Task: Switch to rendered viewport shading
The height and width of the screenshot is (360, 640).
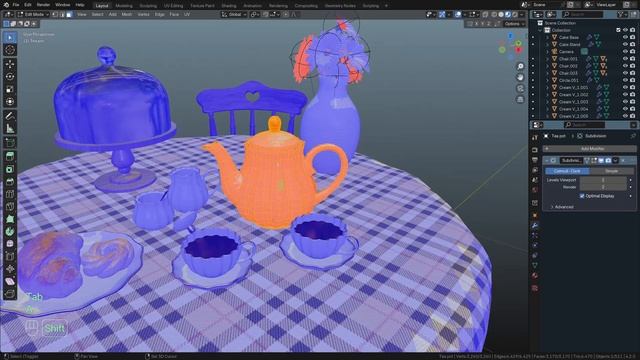Action: (515, 14)
